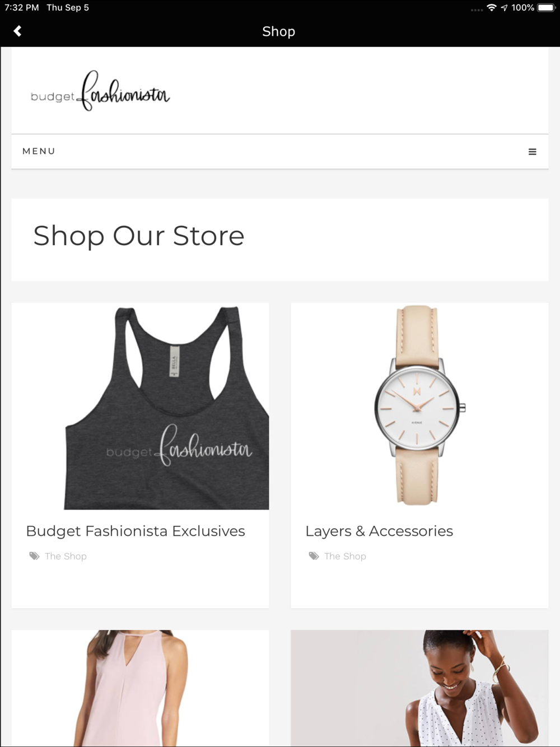
Task: Click The Shop tag under Layers & Accessories
Action: (x=345, y=556)
